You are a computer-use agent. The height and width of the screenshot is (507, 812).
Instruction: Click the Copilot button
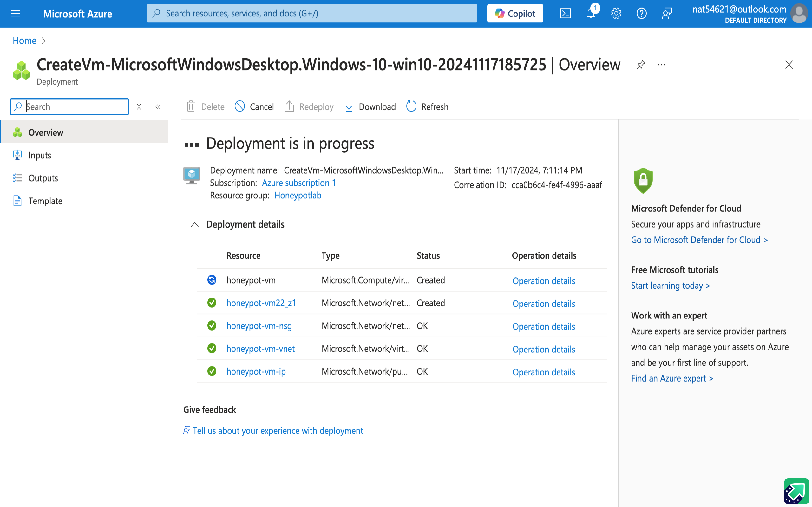515,13
